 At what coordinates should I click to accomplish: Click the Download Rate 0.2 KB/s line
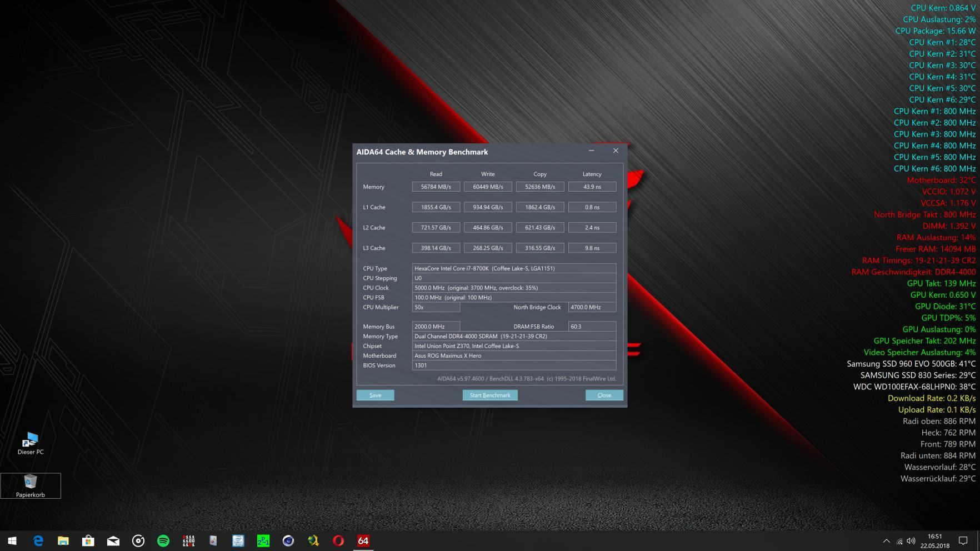[x=932, y=398]
